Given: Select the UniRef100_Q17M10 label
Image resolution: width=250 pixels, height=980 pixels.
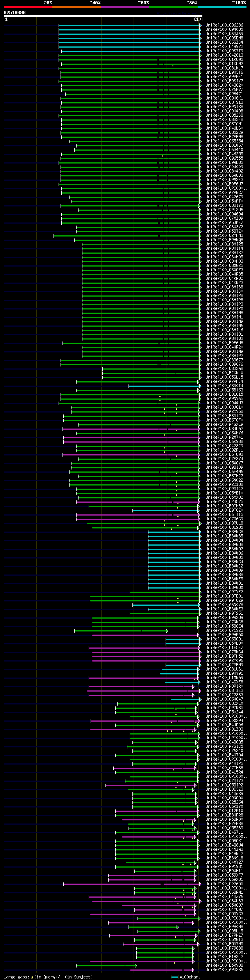Looking at the screenshot, I should coord(224,811).
